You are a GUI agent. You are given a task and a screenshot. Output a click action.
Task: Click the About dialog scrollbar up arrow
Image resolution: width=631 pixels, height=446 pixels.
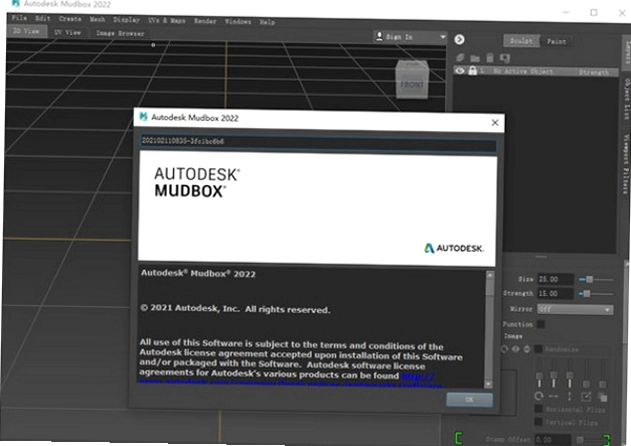(x=490, y=275)
